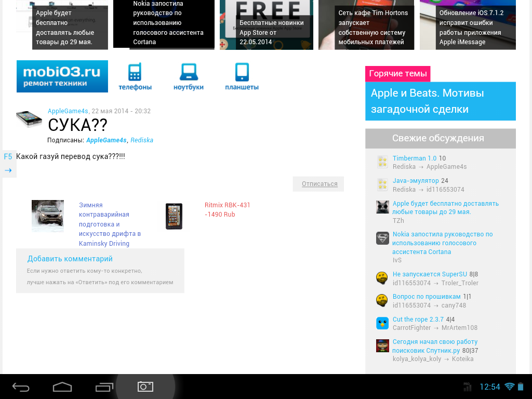Click username cany748 in discussions
Image resolution: width=532 pixels, height=399 pixels.
[454, 305]
